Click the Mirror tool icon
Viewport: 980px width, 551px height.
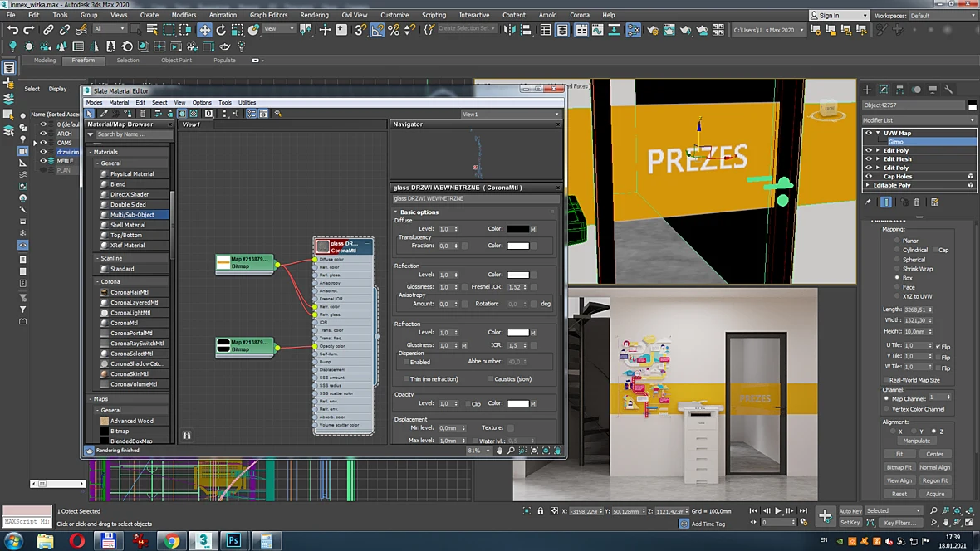[509, 29]
